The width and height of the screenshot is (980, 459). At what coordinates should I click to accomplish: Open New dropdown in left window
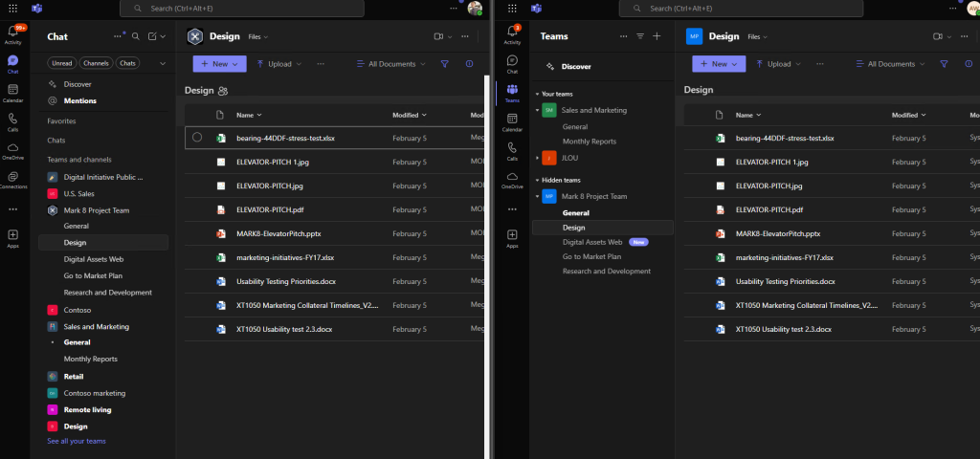pyautogui.click(x=219, y=64)
